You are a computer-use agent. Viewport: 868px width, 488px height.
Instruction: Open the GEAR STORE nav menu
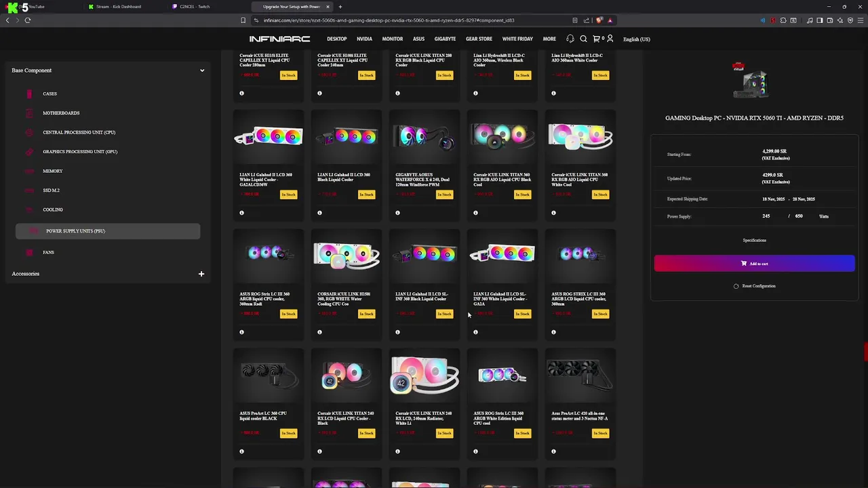pyautogui.click(x=479, y=39)
